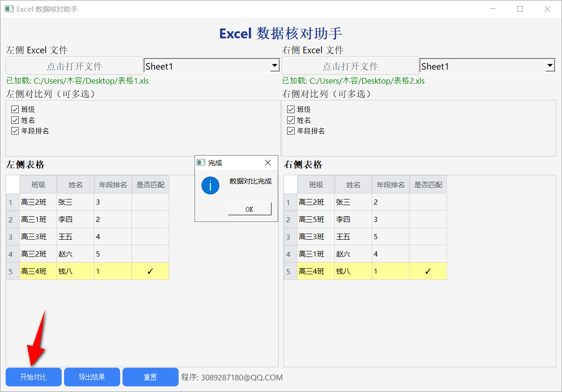Click the left sheet selector's dropdown arrow
562x392 pixels.
coord(275,65)
